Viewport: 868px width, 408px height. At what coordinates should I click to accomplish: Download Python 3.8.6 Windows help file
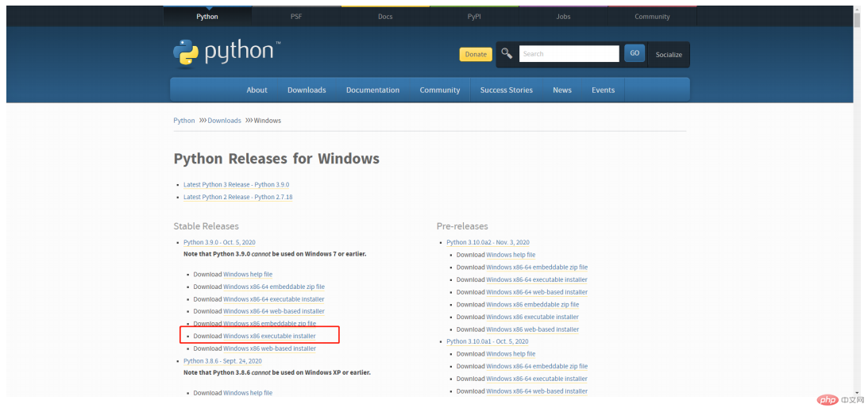coord(248,393)
